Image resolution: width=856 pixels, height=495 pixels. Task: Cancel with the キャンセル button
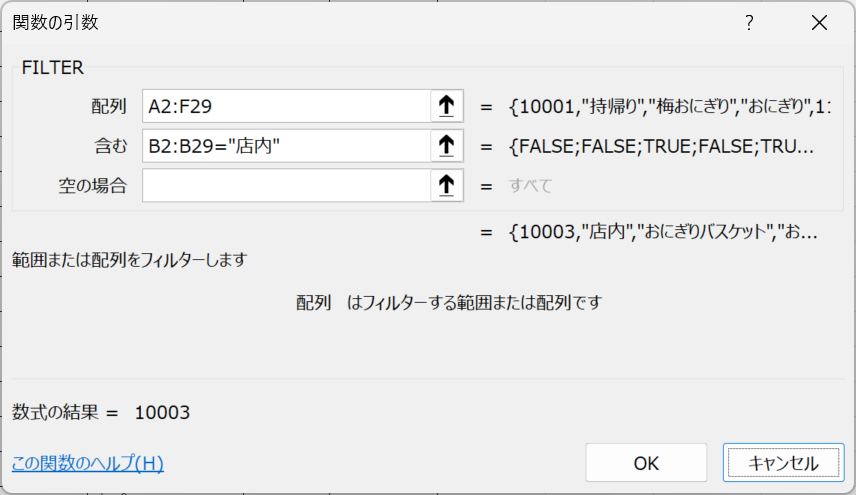pos(783,463)
